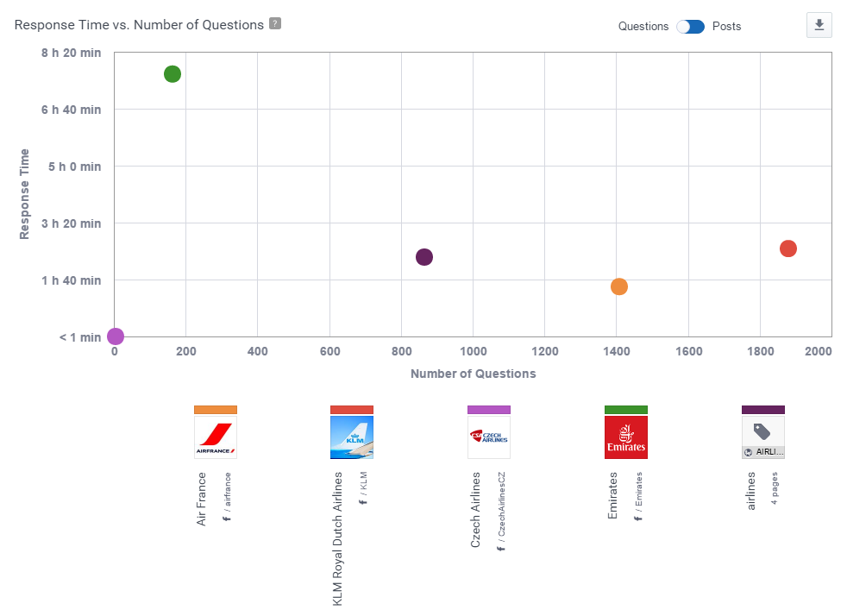Select the Posts label option
This screenshot has height=616, width=847.
coord(726,27)
